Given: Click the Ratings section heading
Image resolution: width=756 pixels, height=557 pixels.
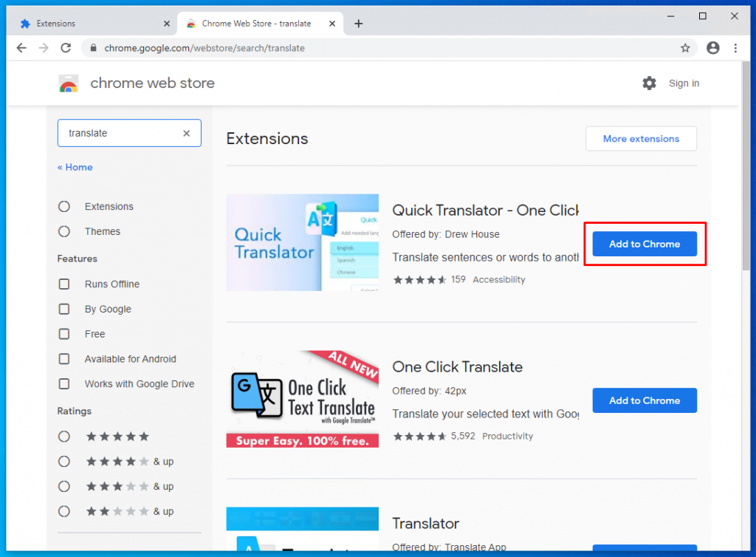Looking at the screenshot, I should pos(75,411).
